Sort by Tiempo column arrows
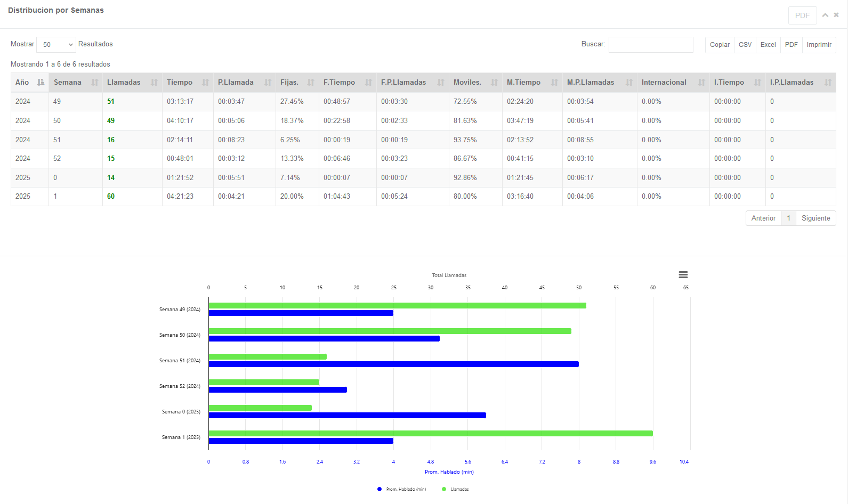Image resolution: width=848 pixels, height=504 pixels. click(x=205, y=83)
